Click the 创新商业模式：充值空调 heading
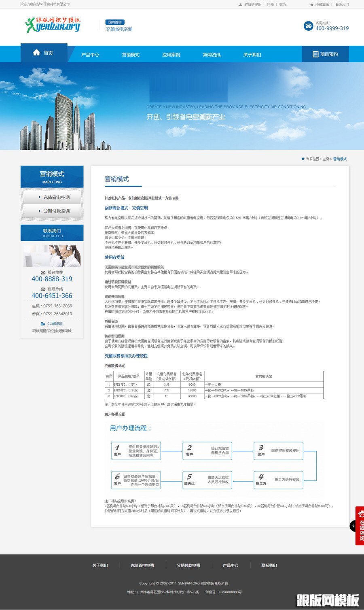The width and height of the screenshot is (364, 610). pyautogui.click(x=126, y=208)
